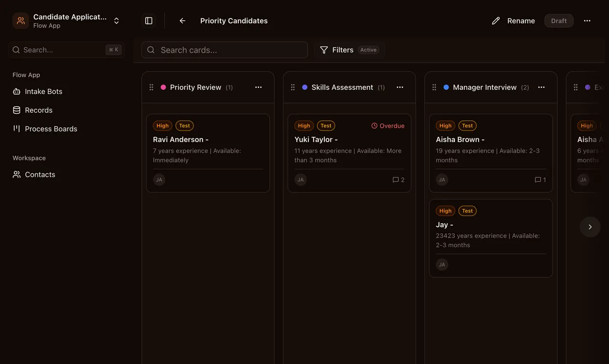Open the board's three-dot menu at top right
Screen dimensions: 609x364
pyautogui.click(x=587, y=20)
